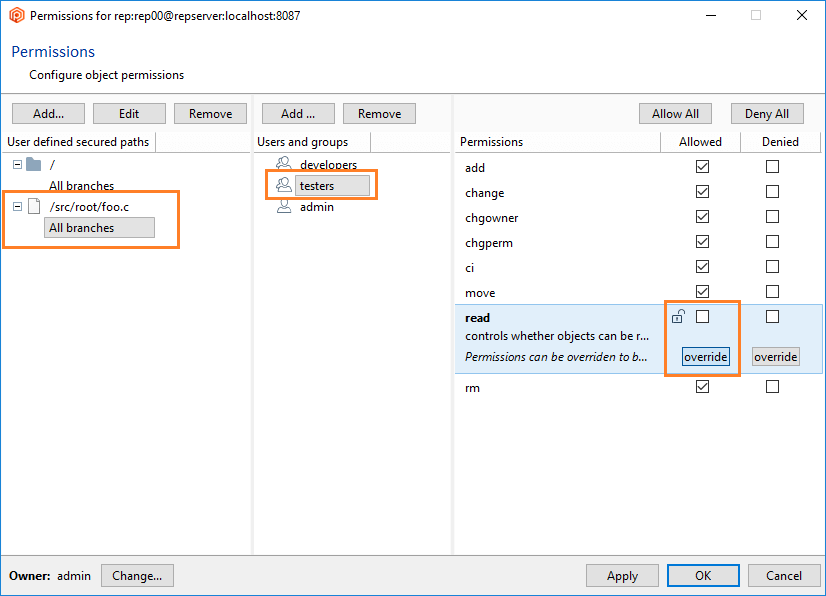Click Permissions column header
826x596 pixels.
558,142
